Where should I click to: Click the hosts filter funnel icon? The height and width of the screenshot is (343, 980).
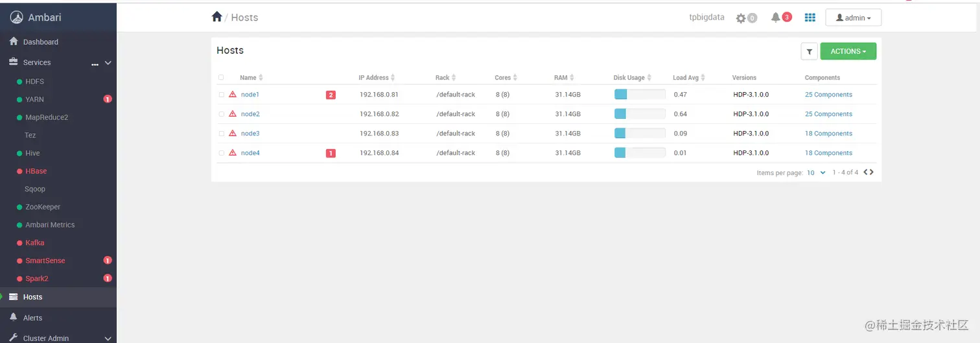809,51
